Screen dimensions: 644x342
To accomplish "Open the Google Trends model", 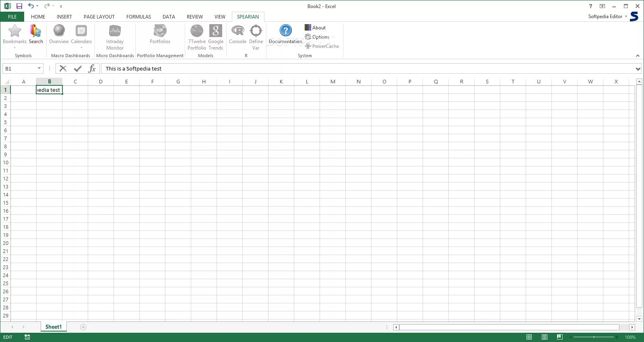I will click(216, 31).
